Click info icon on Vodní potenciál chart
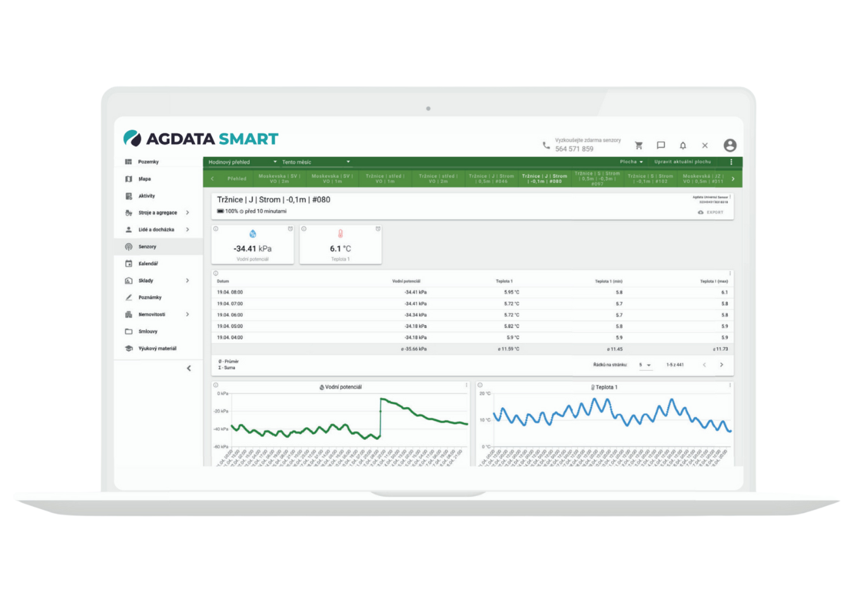This screenshot has width=868, height=609. point(216,385)
